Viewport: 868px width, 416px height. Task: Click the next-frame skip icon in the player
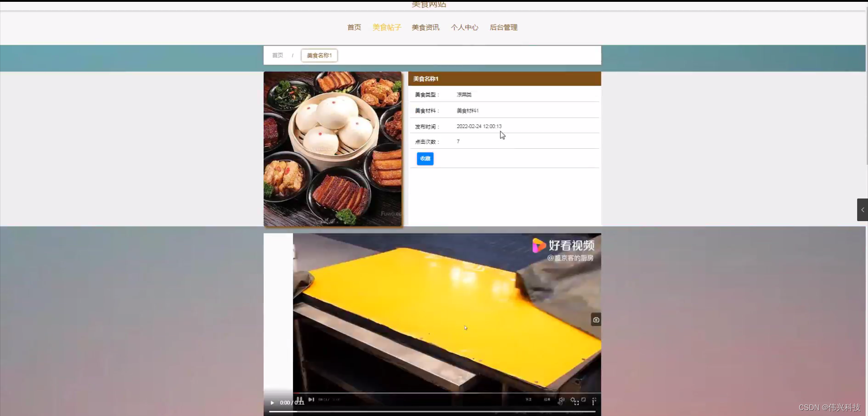click(x=311, y=399)
